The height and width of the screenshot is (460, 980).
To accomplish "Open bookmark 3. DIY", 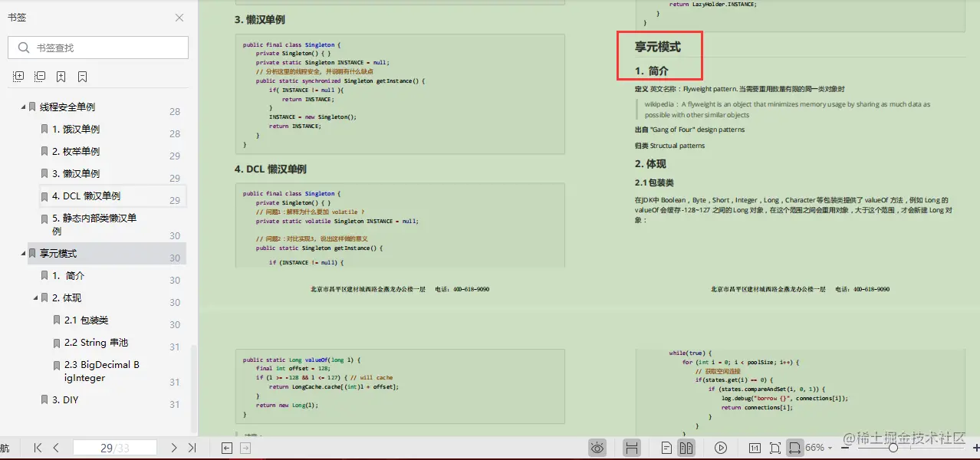I will (x=65, y=400).
